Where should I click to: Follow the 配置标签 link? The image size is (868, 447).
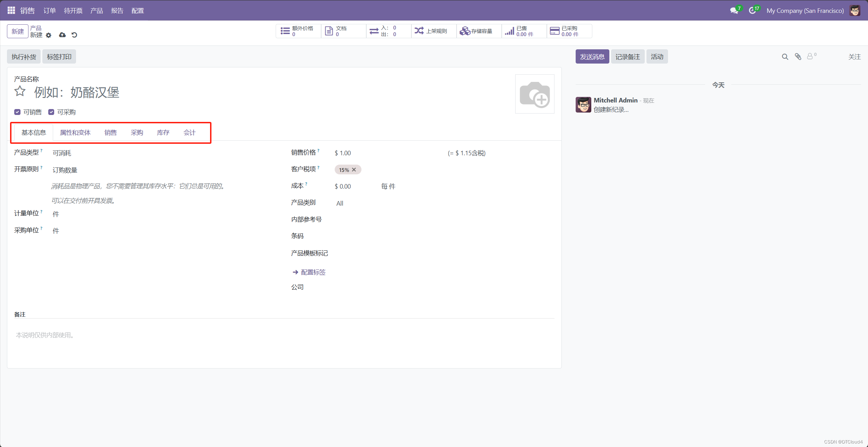click(x=313, y=272)
